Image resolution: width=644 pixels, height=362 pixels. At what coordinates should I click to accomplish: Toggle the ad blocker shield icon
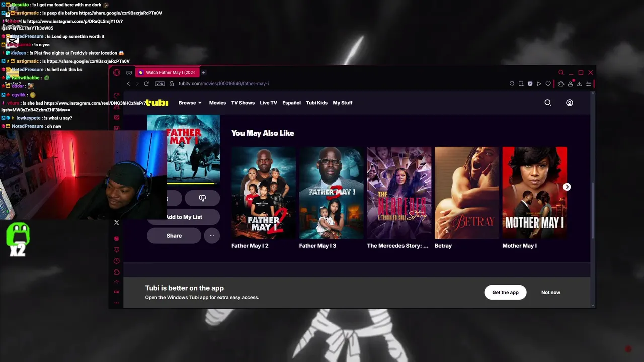click(530, 84)
